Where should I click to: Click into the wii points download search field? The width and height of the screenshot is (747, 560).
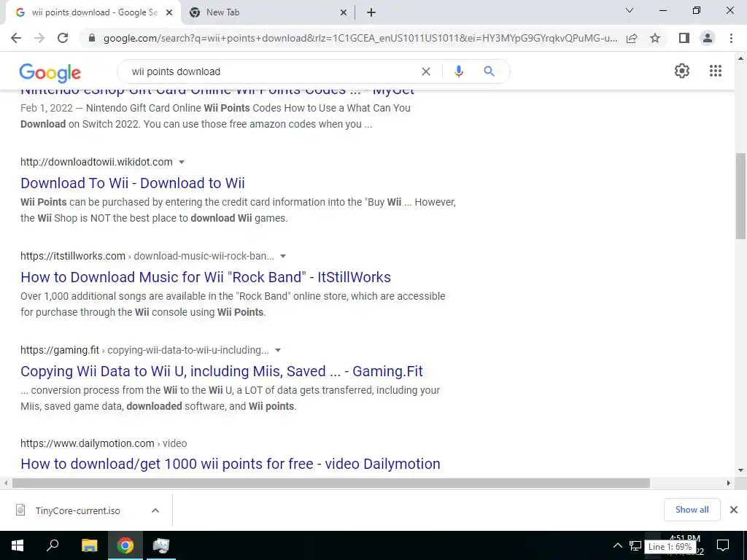(x=271, y=71)
